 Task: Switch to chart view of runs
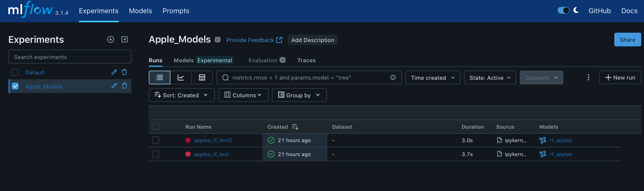click(x=181, y=78)
